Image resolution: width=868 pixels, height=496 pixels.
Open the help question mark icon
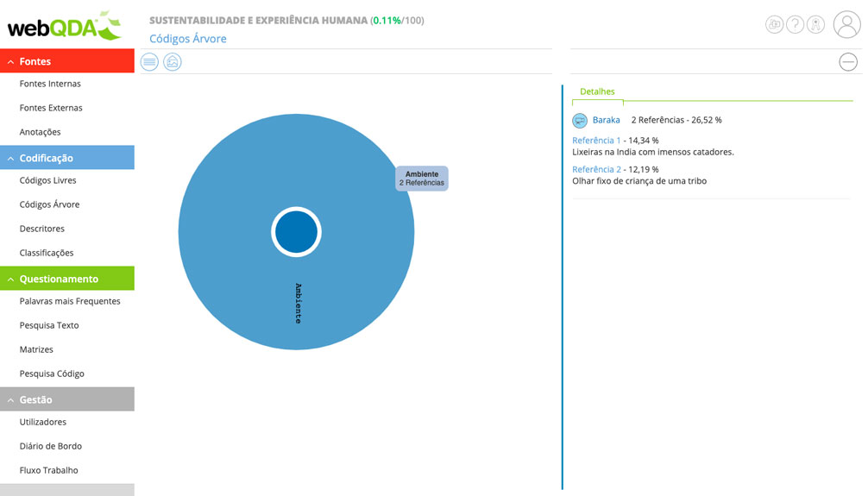(x=795, y=24)
